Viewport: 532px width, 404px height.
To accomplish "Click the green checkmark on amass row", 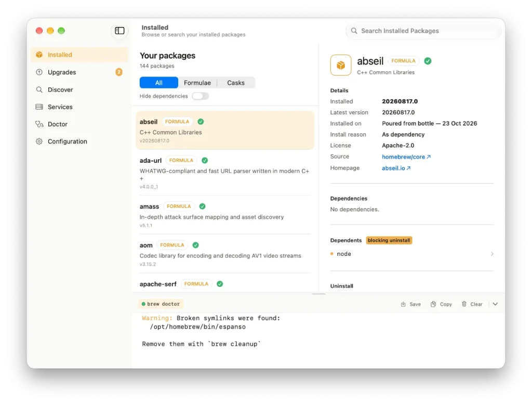I will [x=202, y=206].
